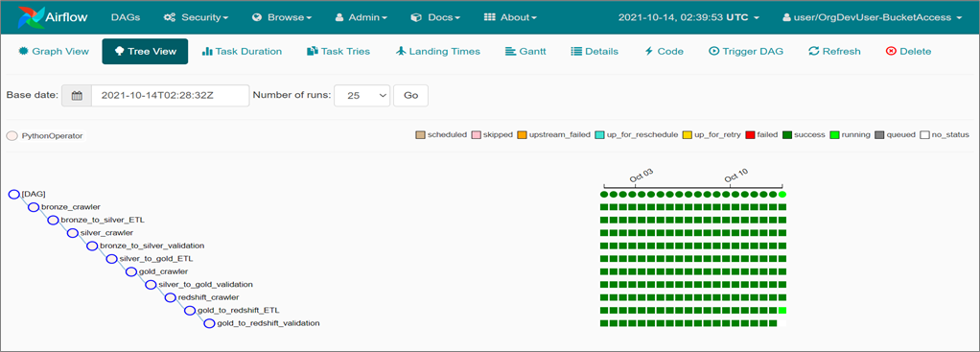Click Trigger DAG button
Viewport: 980px width, 352px height.
[746, 51]
